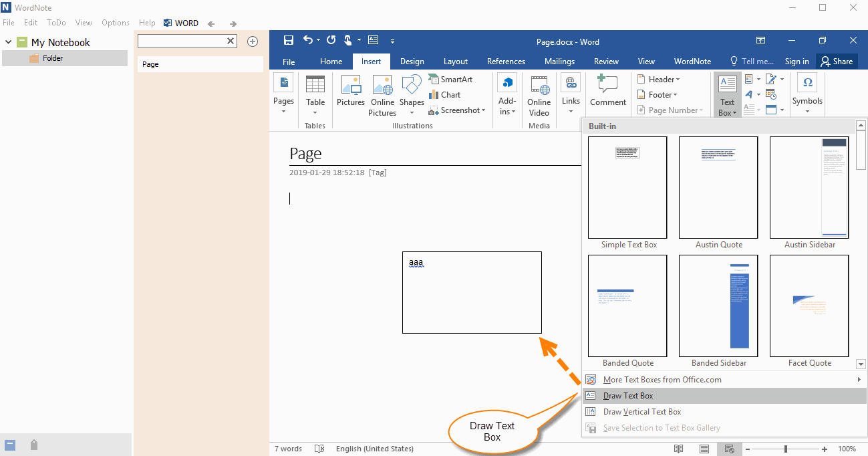Enable Touch/Mouse mode
The width and height of the screenshot is (868, 456).
pyautogui.click(x=349, y=39)
